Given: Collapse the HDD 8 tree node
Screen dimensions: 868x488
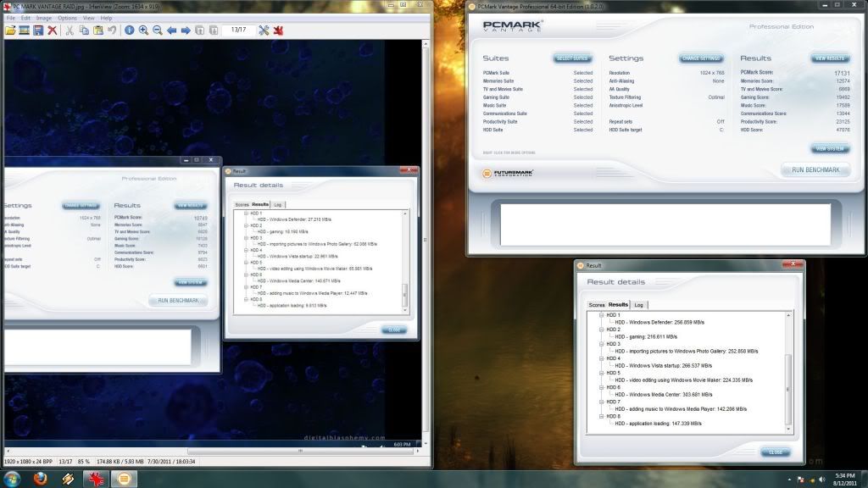Looking at the screenshot, I should click(x=601, y=416).
